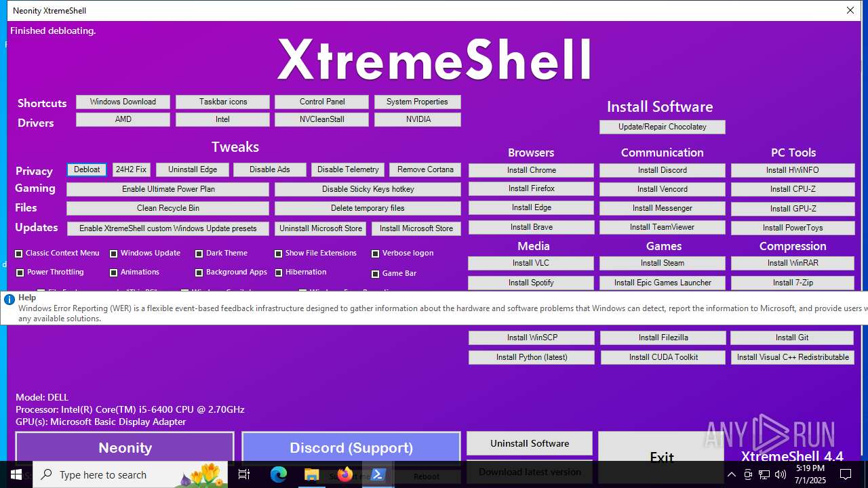Show hidden system tray icons

pos(731,474)
